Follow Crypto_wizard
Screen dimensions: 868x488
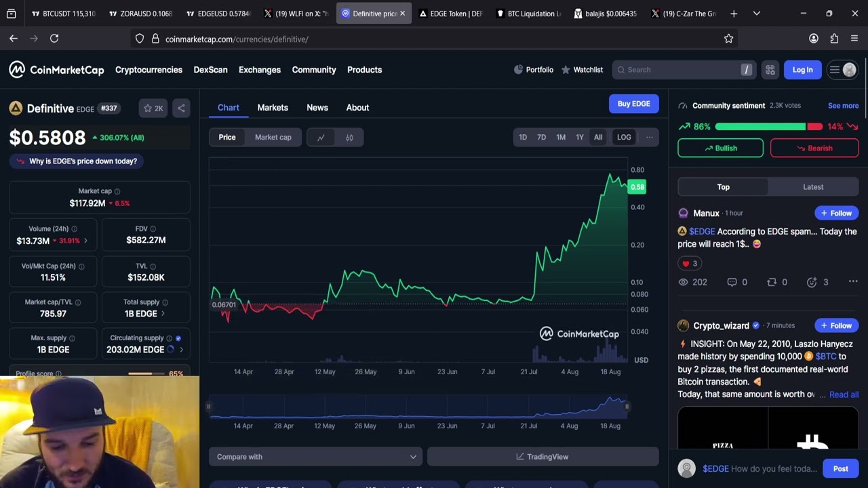pos(837,326)
